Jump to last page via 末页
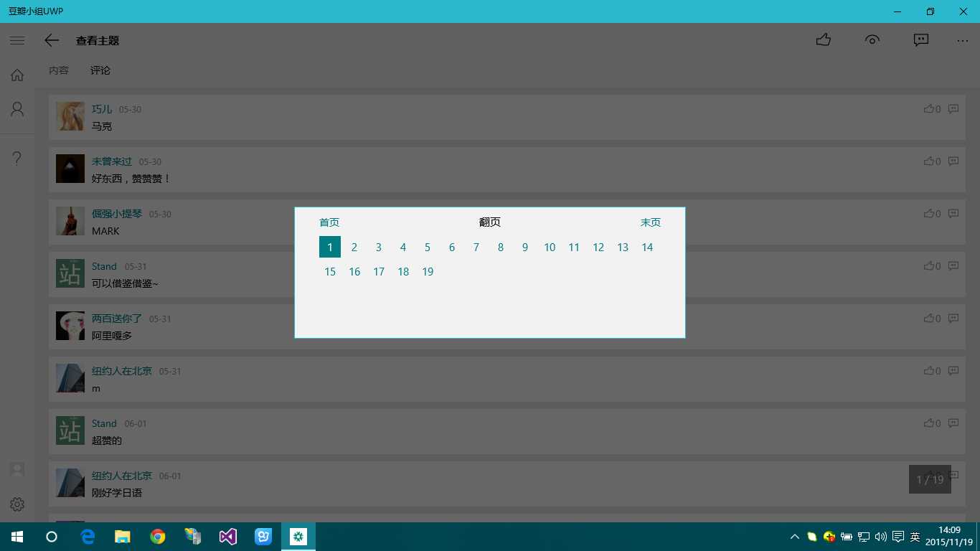Viewport: 980px width, 551px height. tap(651, 222)
